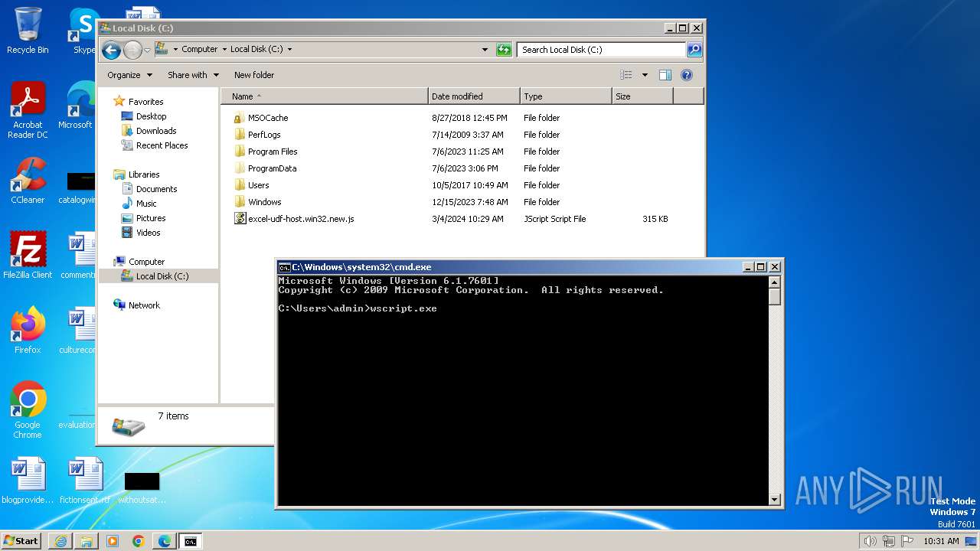Viewport: 980px width, 551px height.
Task: Click the search magnifier icon
Action: tap(694, 50)
